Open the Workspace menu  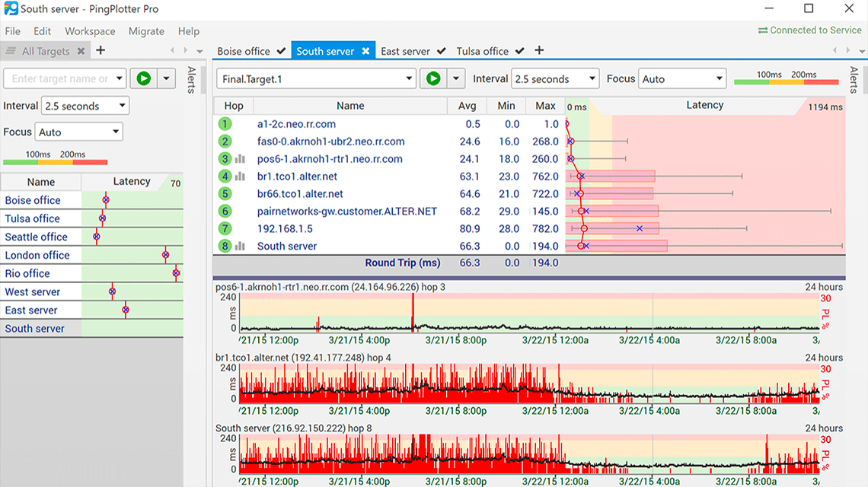coord(89,31)
